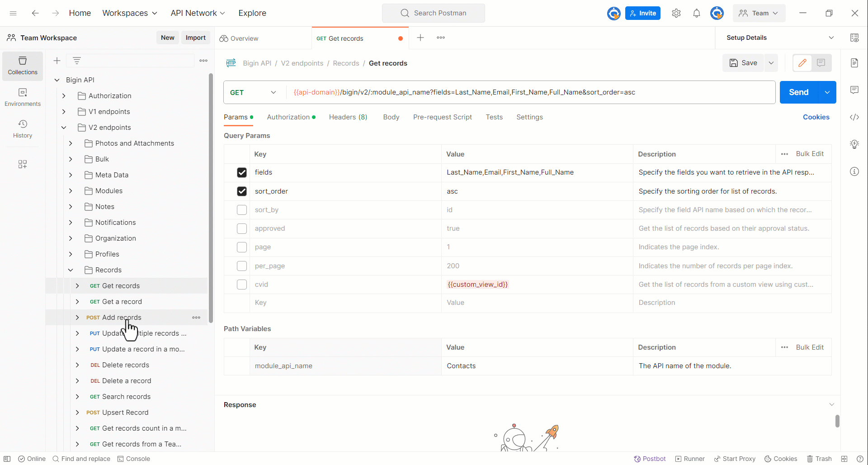Open the tab bar three-dot options

coord(441,38)
